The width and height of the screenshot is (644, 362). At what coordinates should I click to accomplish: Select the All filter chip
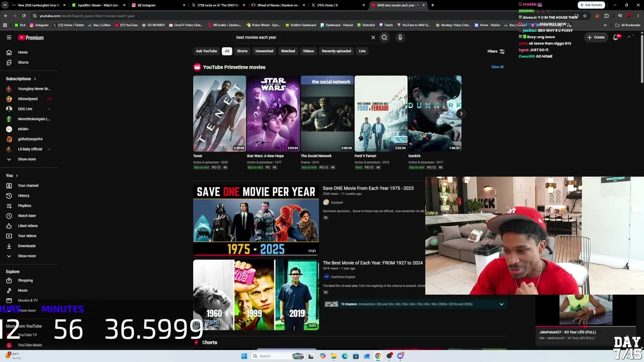pyautogui.click(x=227, y=51)
